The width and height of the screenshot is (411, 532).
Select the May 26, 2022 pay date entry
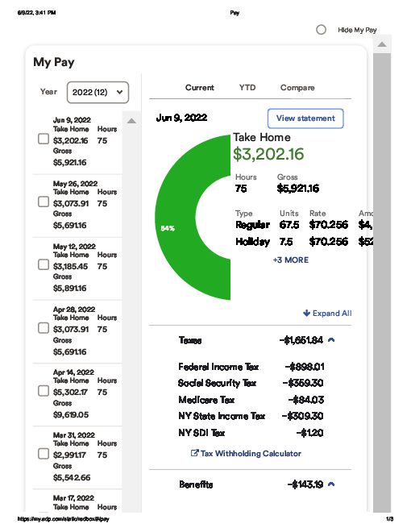(x=75, y=184)
